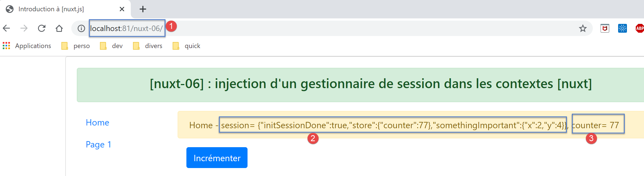Reload the current page

point(42,28)
